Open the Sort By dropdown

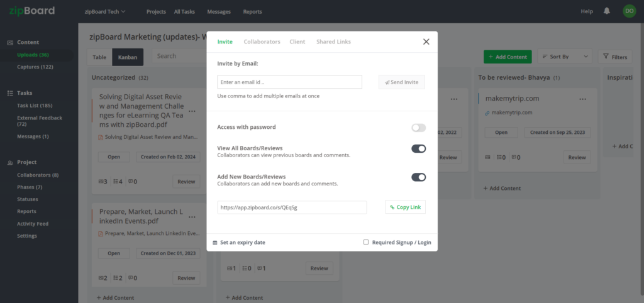(565, 57)
